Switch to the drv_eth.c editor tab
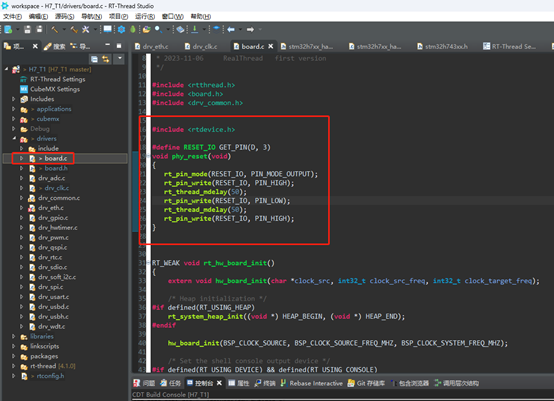The image size is (554, 401). coord(152,47)
